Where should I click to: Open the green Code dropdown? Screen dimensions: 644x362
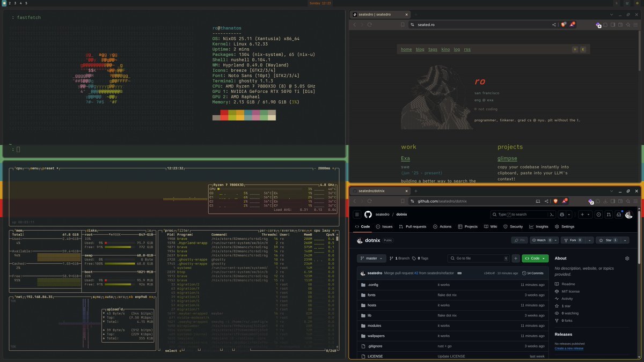tap(535, 258)
